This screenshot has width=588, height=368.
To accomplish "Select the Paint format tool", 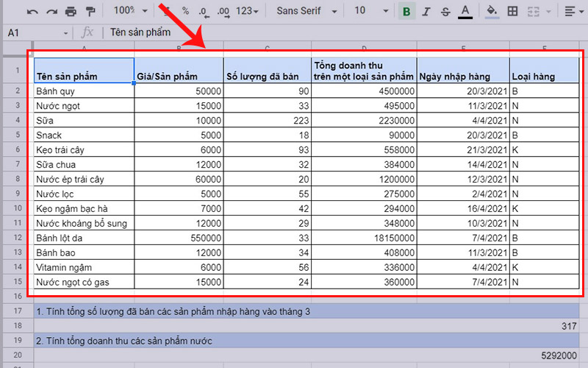I will 90,12.
